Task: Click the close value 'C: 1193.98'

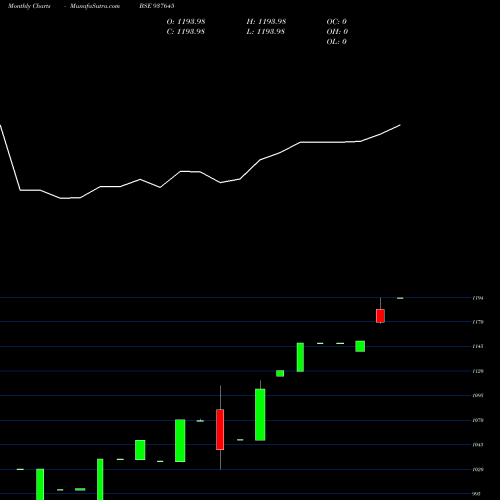Action: click(x=186, y=32)
